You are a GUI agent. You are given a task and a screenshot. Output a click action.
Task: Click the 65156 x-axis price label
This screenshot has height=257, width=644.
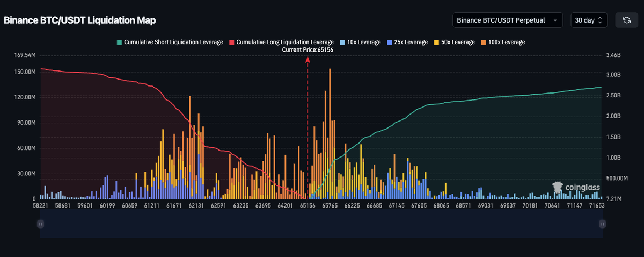(308, 205)
